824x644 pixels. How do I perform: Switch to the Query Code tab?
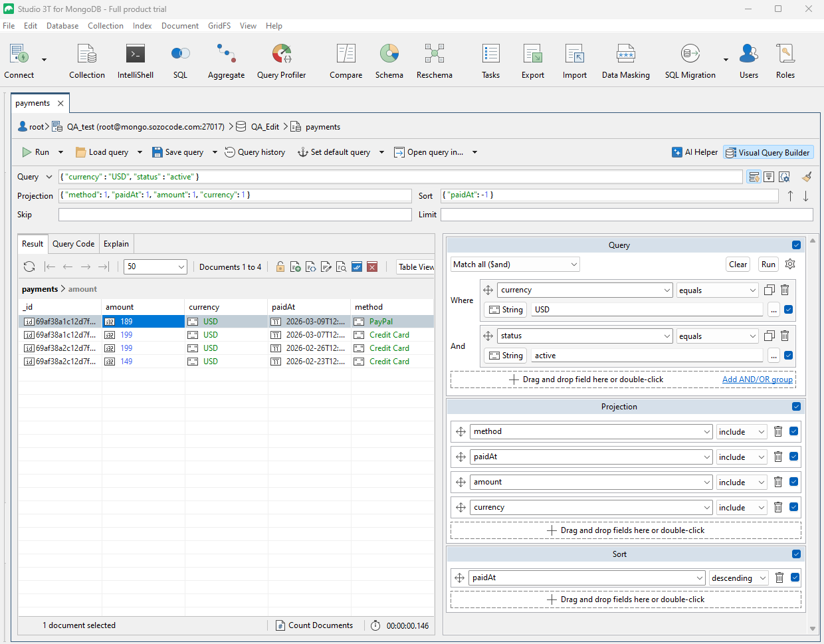74,244
